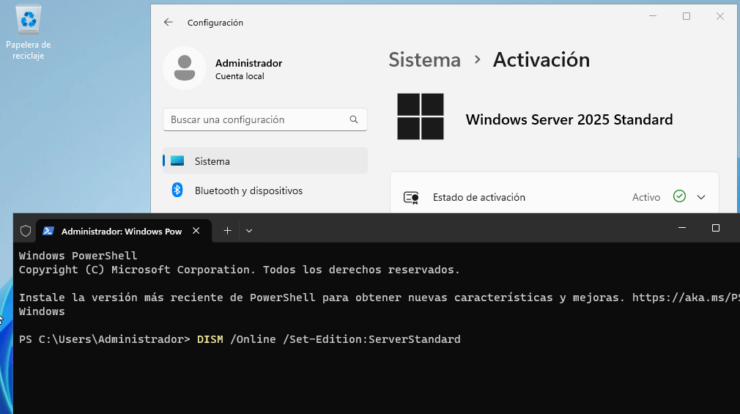740x414 pixels.
Task: Click the Administrador account avatar
Action: (x=185, y=68)
